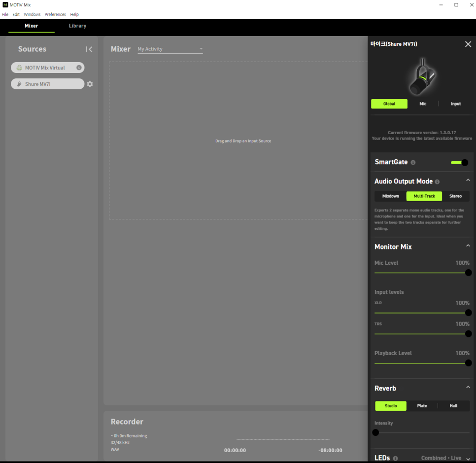Viewport: 476px width, 463px height.
Task: Show LEDs info icon
Action: pyautogui.click(x=395, y=458)
